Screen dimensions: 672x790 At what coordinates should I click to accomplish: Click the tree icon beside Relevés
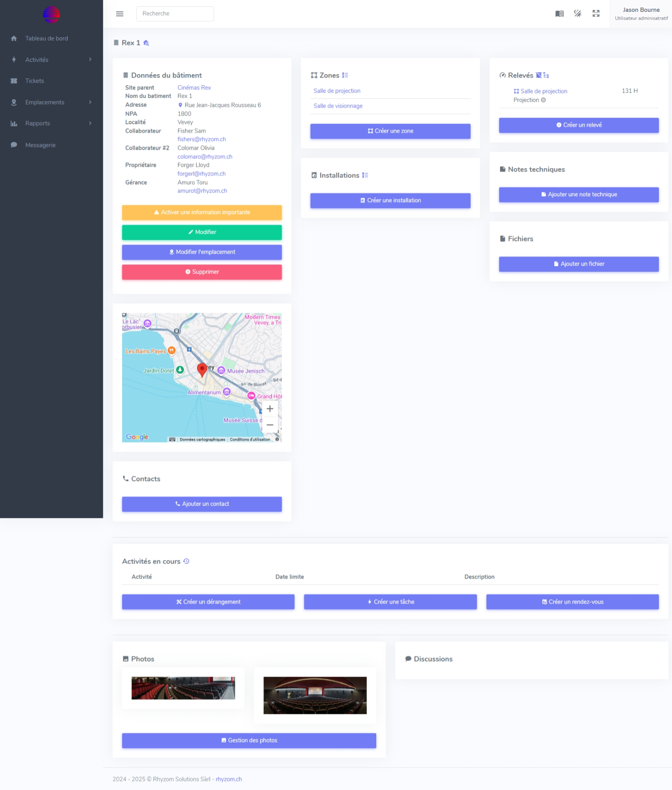click(x=546, y=75)
